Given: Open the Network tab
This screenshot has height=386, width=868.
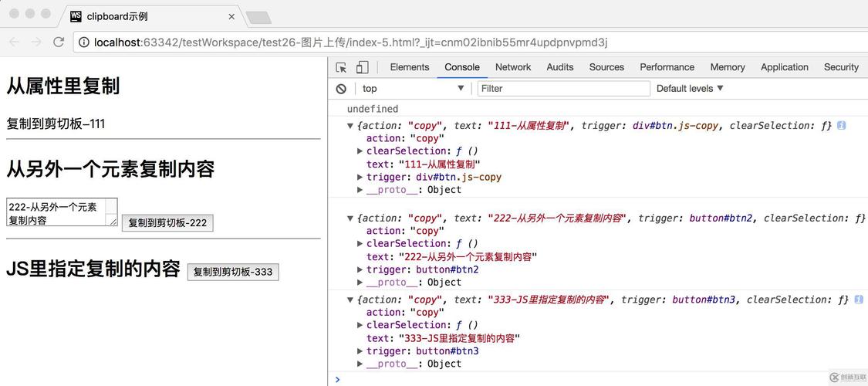Looking at the screenshot, I should [x=512, y=67].
